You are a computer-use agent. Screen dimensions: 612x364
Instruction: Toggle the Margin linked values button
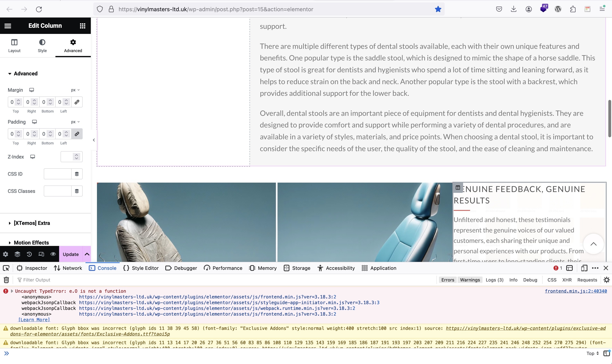pos(77,102)
